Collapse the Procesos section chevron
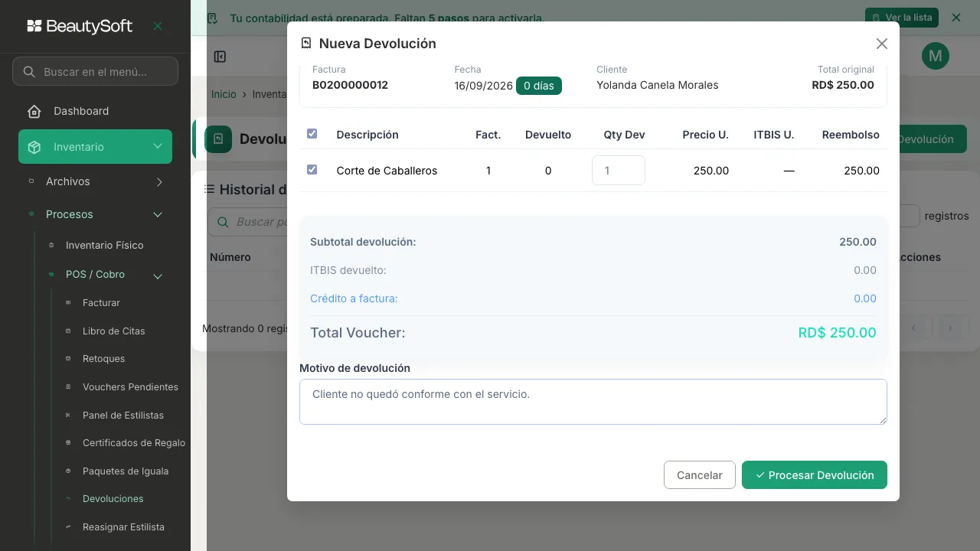The image size is (980, 551). [158, 214]
